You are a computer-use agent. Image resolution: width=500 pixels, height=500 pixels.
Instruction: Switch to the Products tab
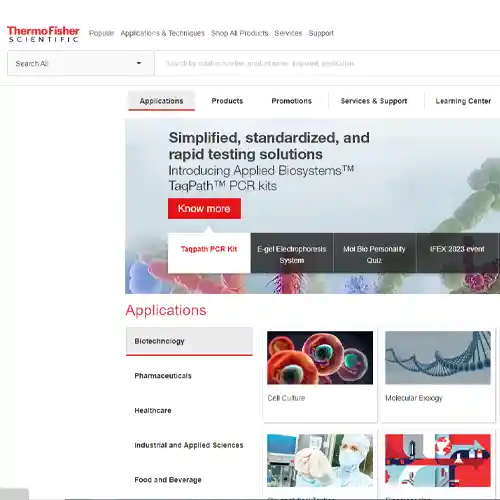(227, 101)
